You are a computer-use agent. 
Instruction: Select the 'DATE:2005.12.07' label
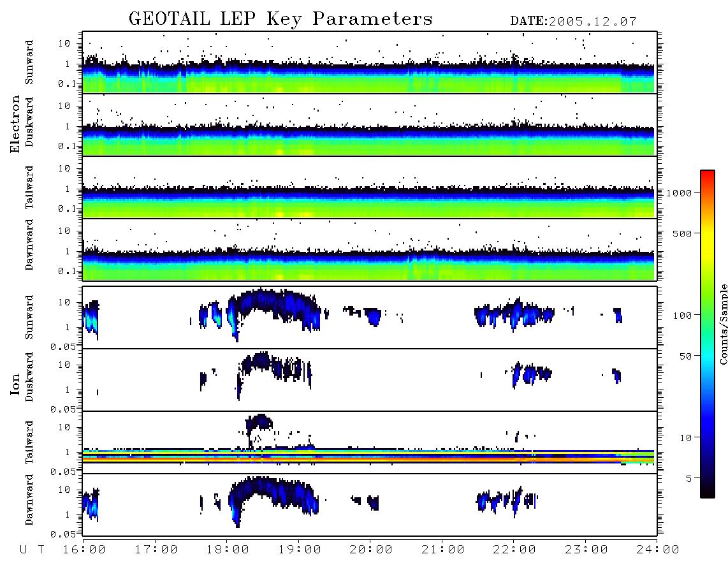click(573, 22)
